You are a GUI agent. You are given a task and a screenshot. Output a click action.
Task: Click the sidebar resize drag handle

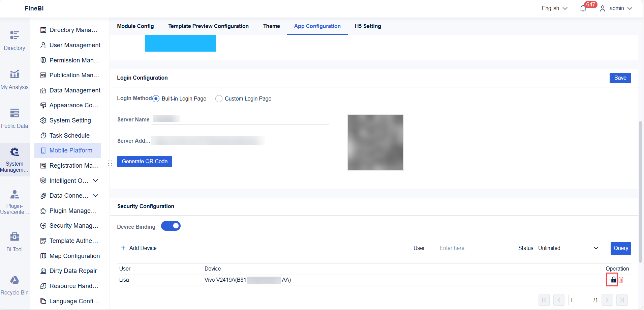(110, 163)
